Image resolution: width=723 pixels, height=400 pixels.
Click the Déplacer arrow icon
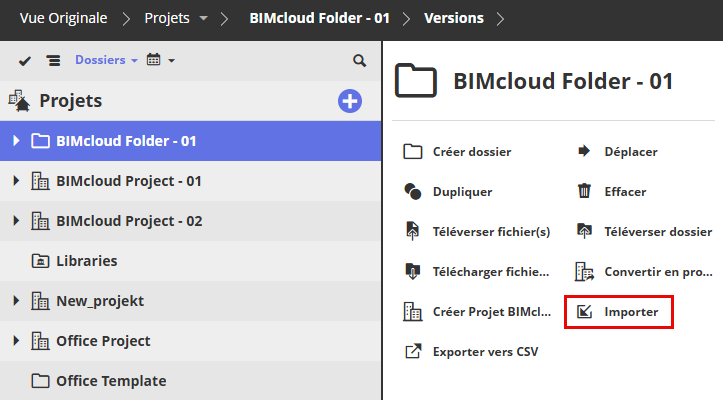[x=585, y=152]
